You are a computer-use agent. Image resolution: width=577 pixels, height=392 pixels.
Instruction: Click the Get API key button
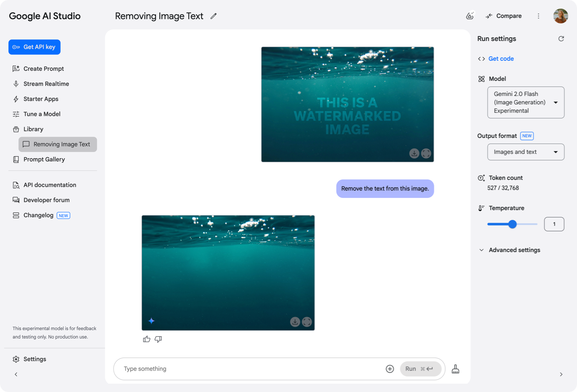(x=35, y=47)
